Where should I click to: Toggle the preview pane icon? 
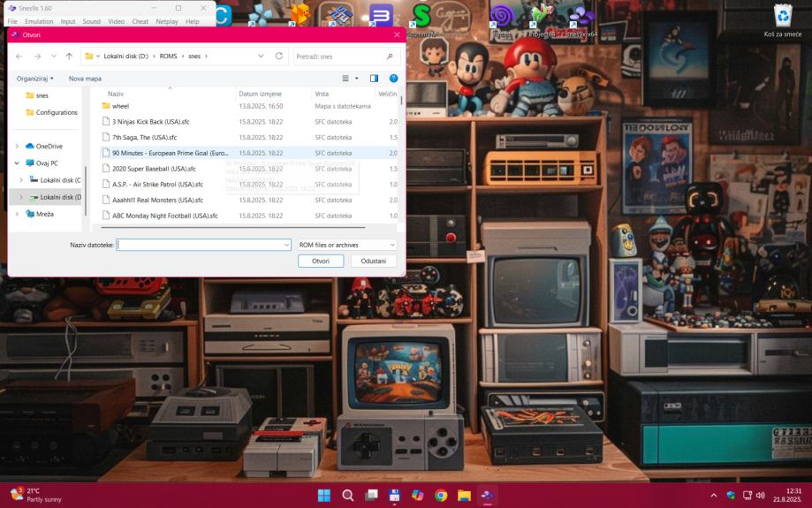tap(374, 79)
